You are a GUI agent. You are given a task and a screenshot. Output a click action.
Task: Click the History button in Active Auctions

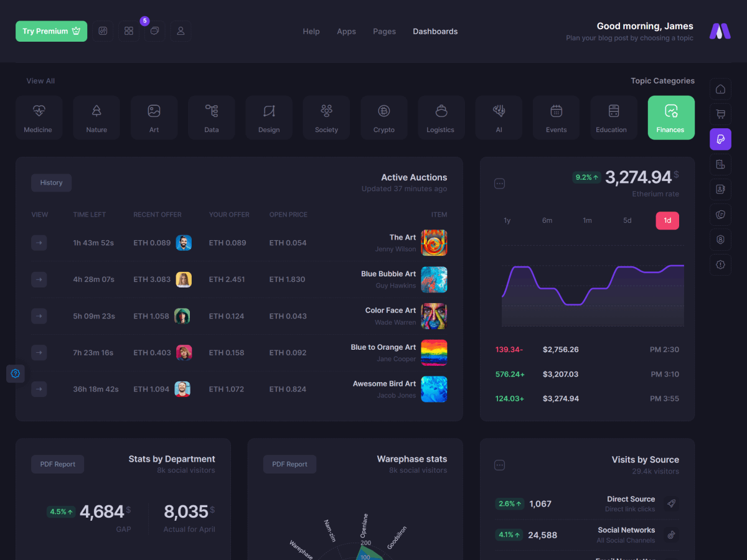pos(51,183)
